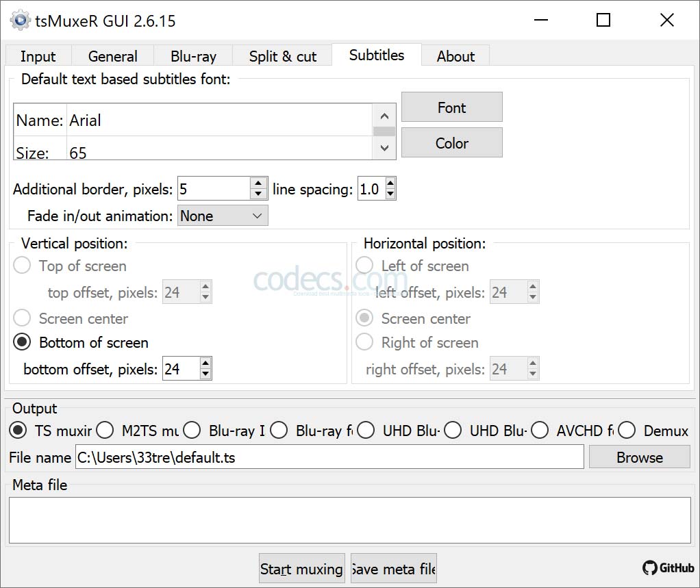Decrease line spacing value

click(x=390, y=194)
